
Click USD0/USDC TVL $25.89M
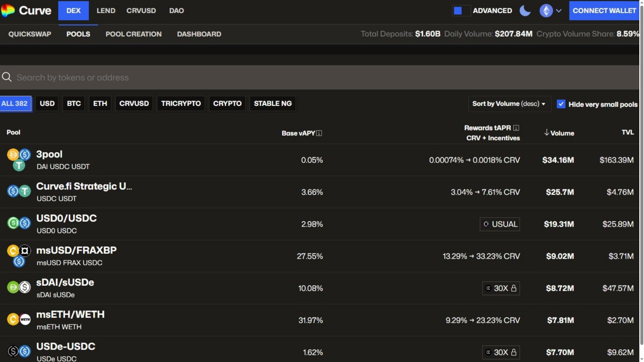[618, 224]
